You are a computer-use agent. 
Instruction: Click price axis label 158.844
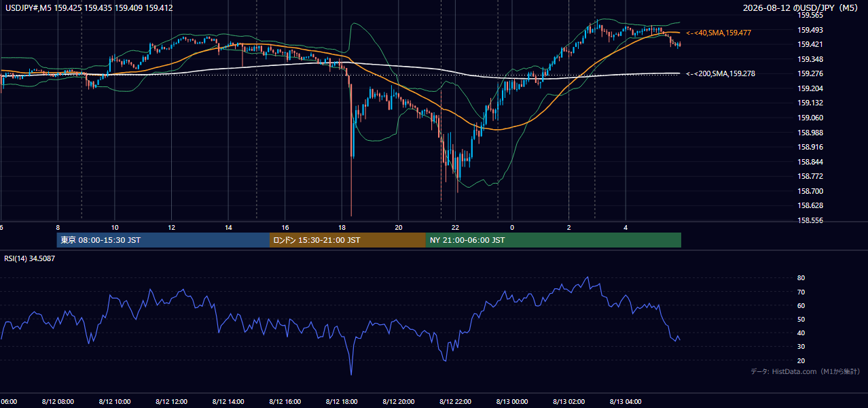pos(810,162)
